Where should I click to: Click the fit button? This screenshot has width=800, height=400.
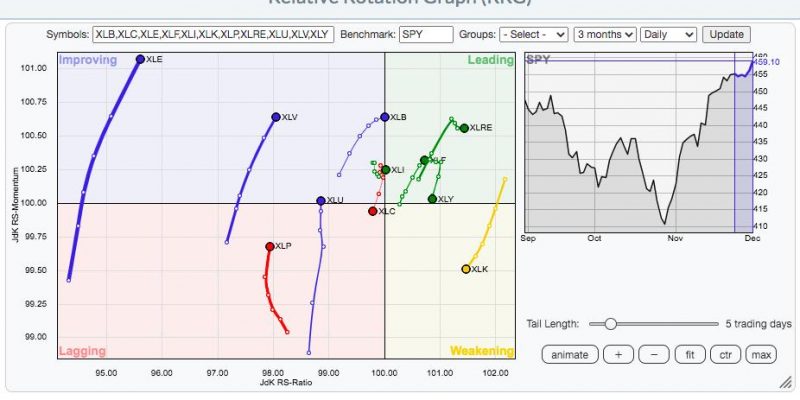(690, 355)
